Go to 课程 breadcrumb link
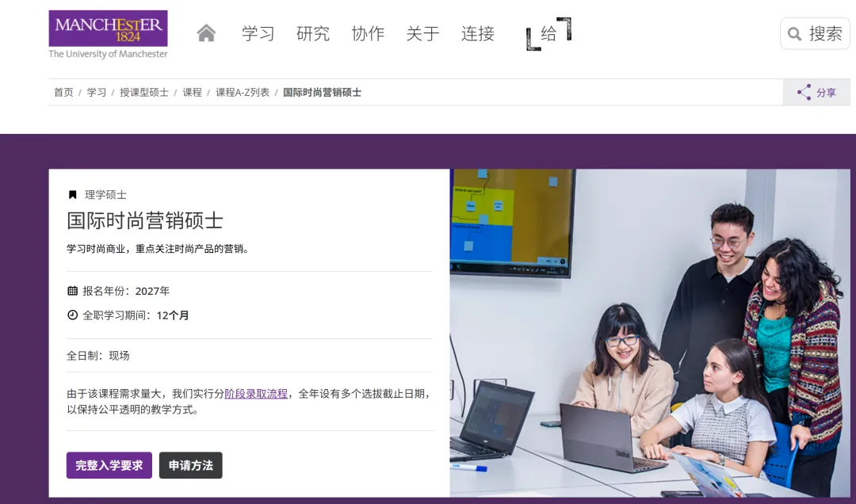The height and width of the screenshot is (504, 856). (x=192, y=92)
